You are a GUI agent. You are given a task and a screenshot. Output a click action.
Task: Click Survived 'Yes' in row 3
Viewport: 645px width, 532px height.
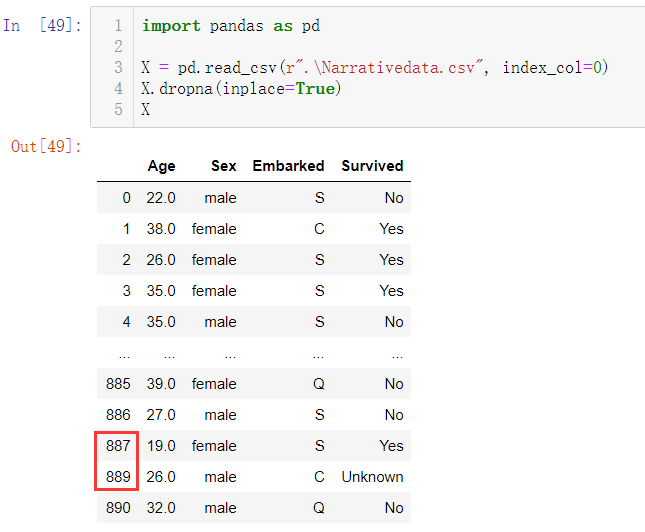pyautogui.click(x=391, y=291)
